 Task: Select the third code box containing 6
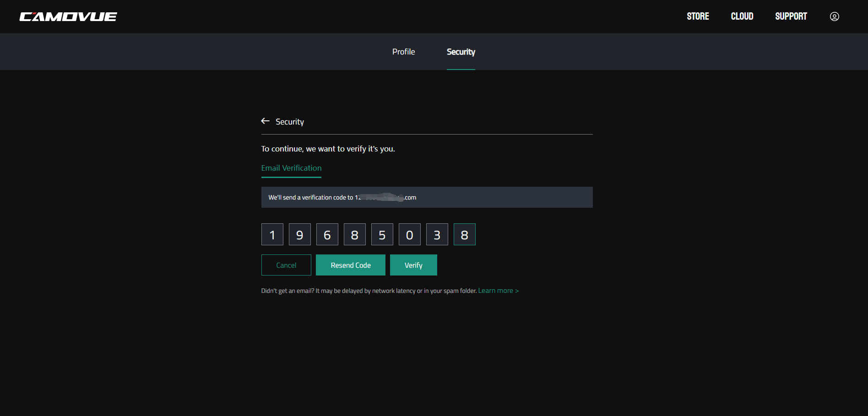pos(327,234)
